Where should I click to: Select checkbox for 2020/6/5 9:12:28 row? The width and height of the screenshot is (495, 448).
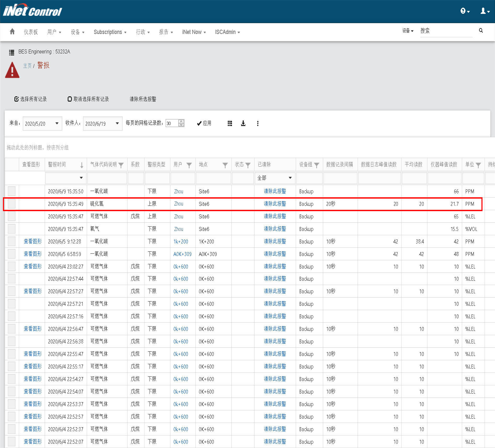[12, 241]
